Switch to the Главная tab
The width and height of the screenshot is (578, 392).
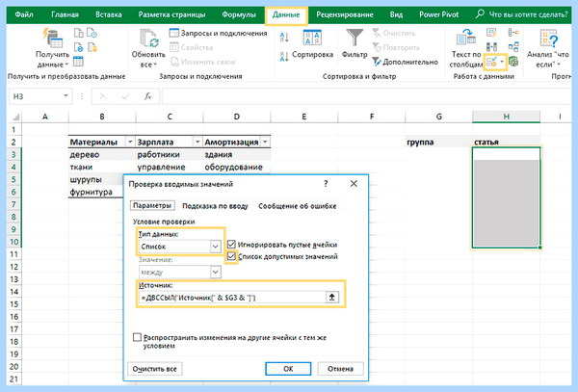pos(65,14)
